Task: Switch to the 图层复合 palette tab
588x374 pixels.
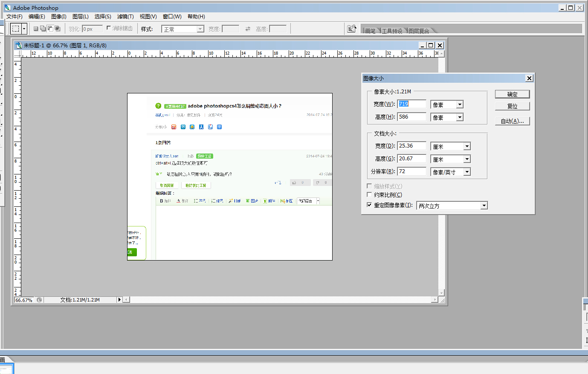Action: pos(419,31)
